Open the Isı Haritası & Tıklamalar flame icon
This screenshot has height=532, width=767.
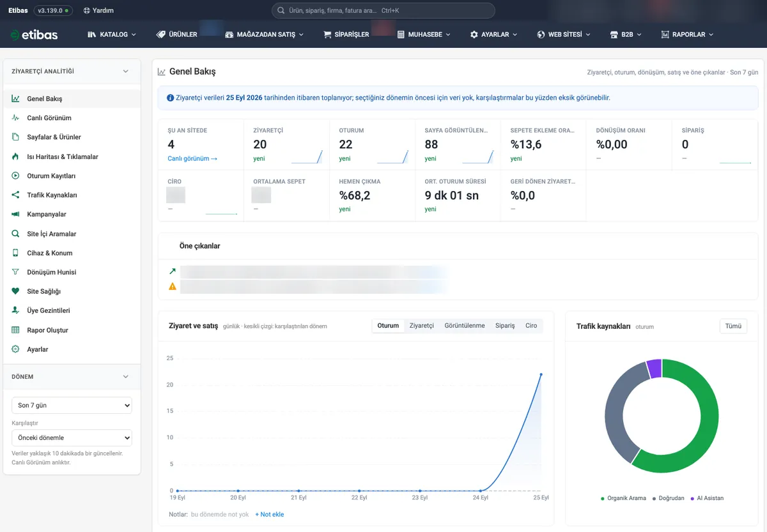15,156
